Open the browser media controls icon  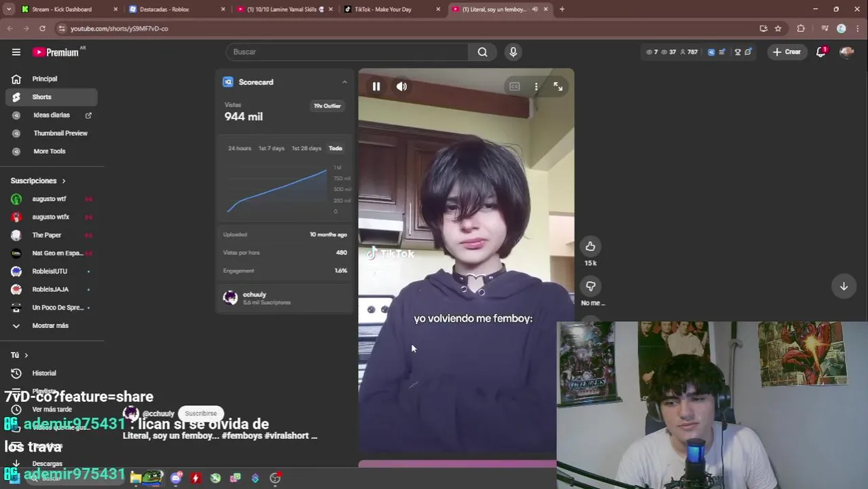pyautogui.click(x=825, y=29)
